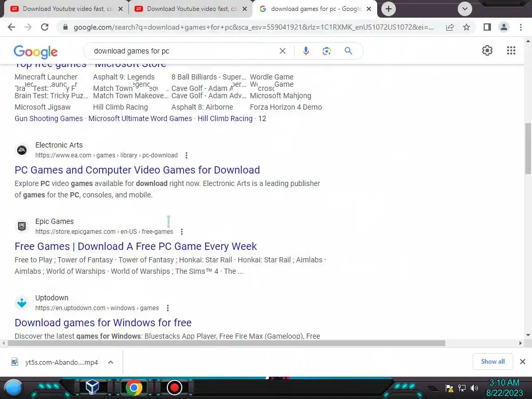Screen dimensions: 532x399
Task: Switch to the first Download Youtube video tab
Action: (x=67, y=9)
